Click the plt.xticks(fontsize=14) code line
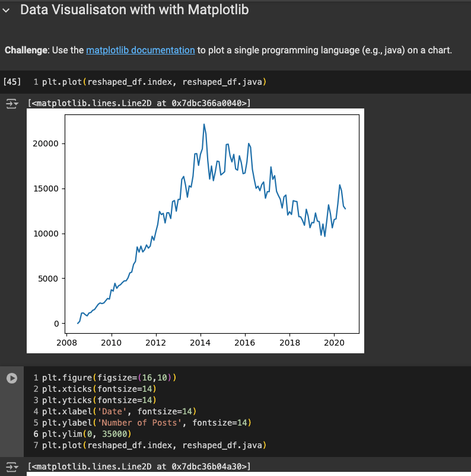 [x=99, y=389]
